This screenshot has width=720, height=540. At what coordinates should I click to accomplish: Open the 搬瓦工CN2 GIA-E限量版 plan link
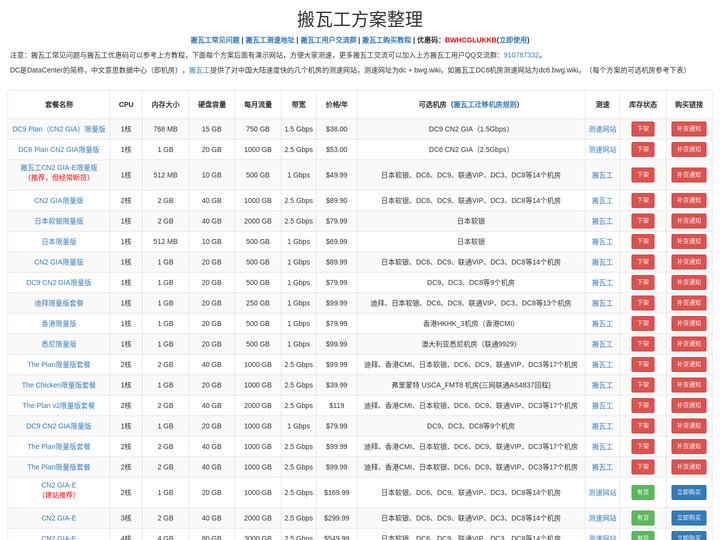click(59, 168)
